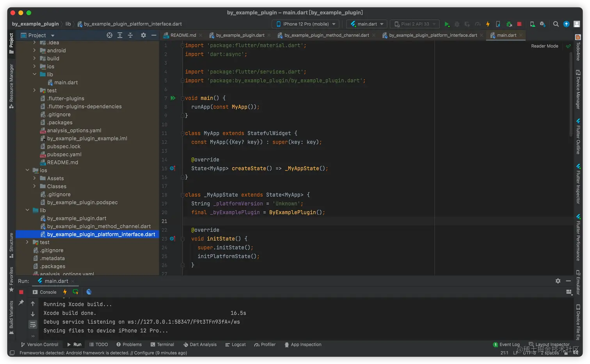Click Hot Restart icon in Run console toolbar

[75, 292]
